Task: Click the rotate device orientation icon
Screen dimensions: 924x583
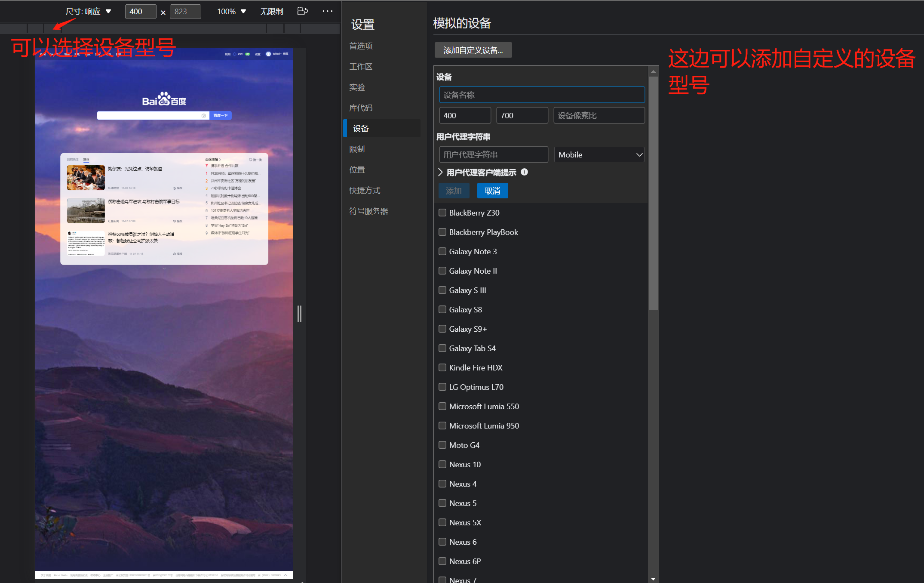Action: pyautogui.click(x=302, y=11)
